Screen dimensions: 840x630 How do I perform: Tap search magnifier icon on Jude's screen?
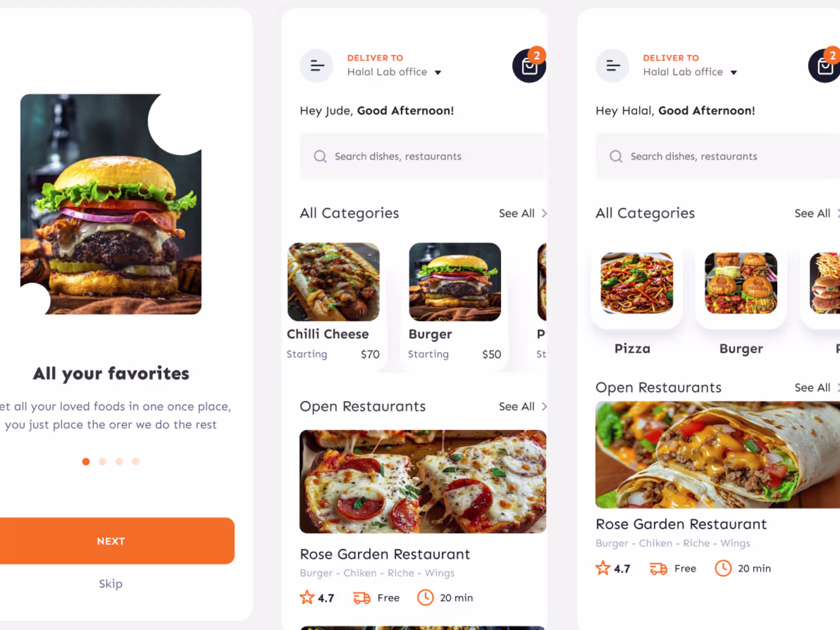320,156
